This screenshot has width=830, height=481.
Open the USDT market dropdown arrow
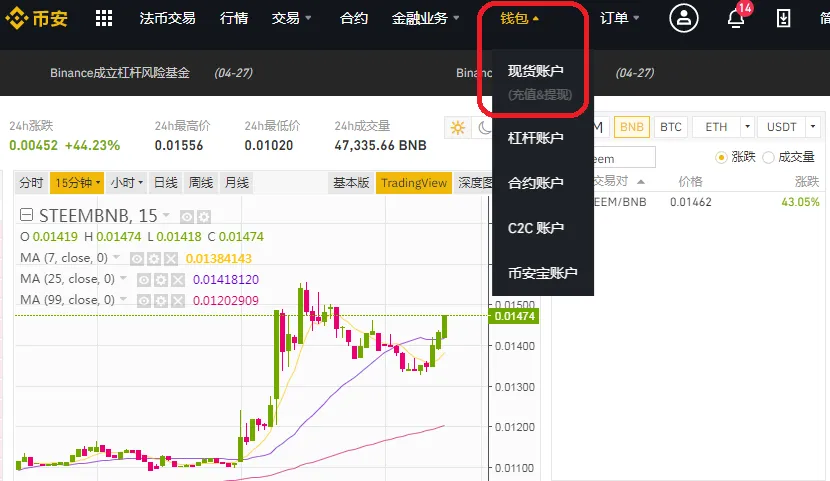pos(813,127)
